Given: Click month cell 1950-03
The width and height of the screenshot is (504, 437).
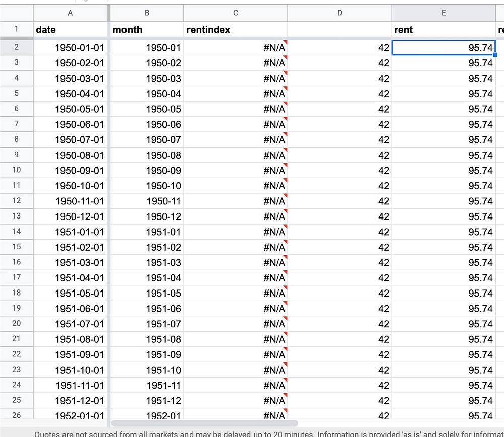Looking at the screenshot, I should [x=147, y=79].
